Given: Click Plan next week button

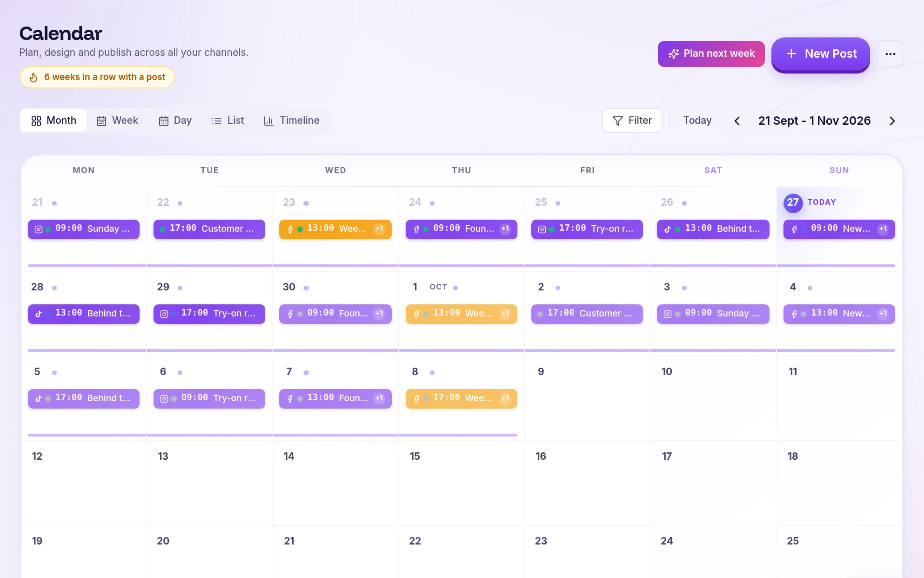Looking at the screenshot, I should [x=711, y=54].
